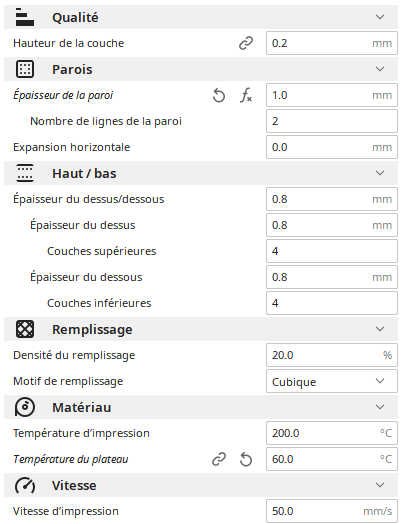Click the Matériau spool icon
The height and width of the screenshot is (524, 401).
tap(25, 407)
